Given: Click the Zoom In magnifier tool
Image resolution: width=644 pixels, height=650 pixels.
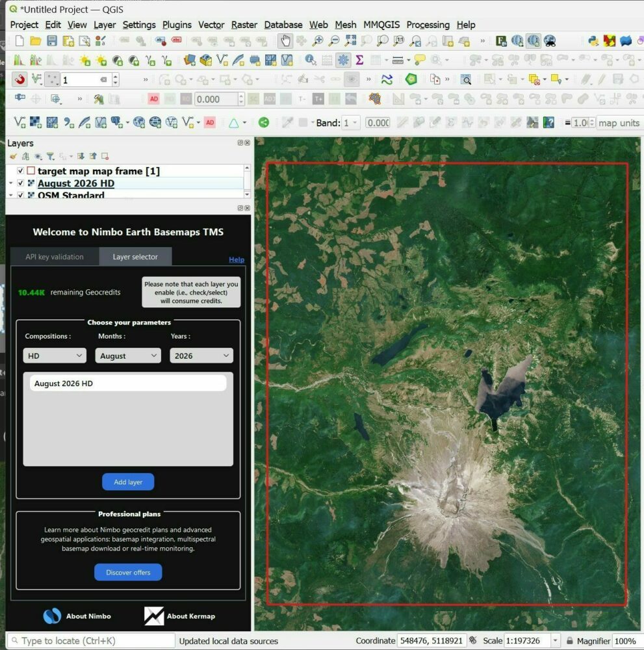Looking at the screenshot, I should [x=318, y=40].
